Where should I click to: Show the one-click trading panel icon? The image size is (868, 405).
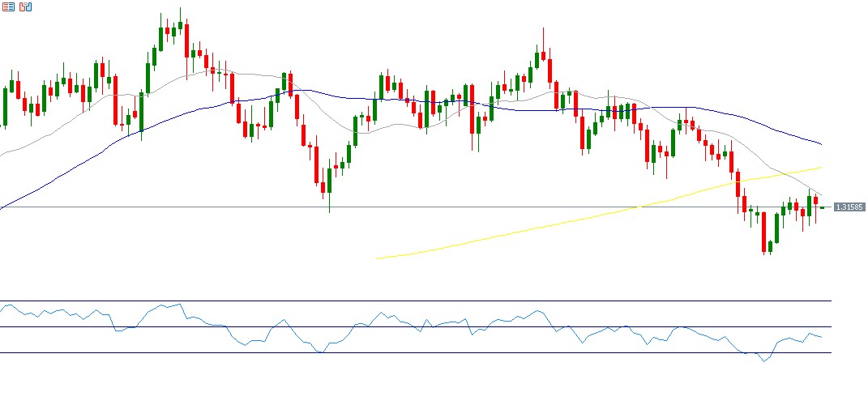point(25,6)
